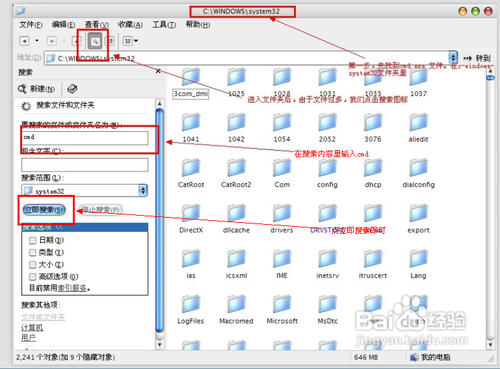500x369 pixels.
Task: Enable the 类型(T) checkbox
Action: (33, 252)
